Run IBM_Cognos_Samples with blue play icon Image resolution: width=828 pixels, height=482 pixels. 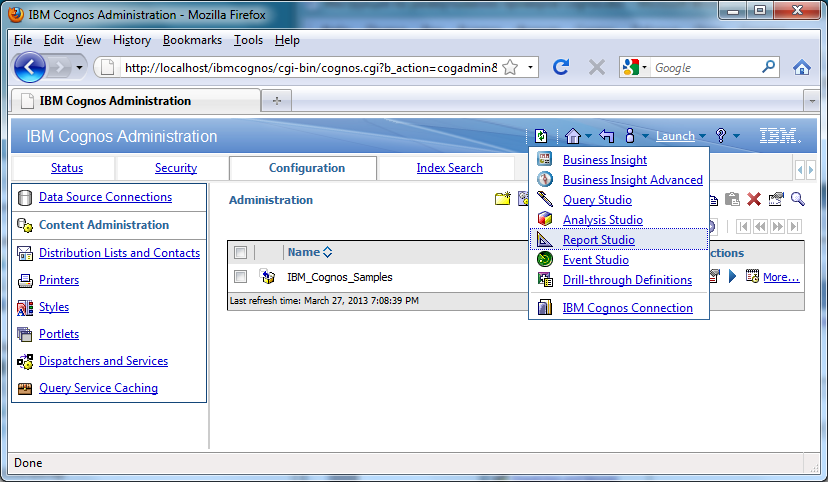[732, 276]
